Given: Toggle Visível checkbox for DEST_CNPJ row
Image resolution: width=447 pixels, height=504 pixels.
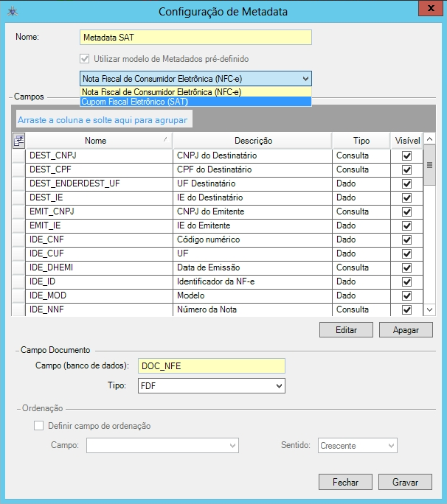Looking at the screenshot, I should click(x=406, y=156).
